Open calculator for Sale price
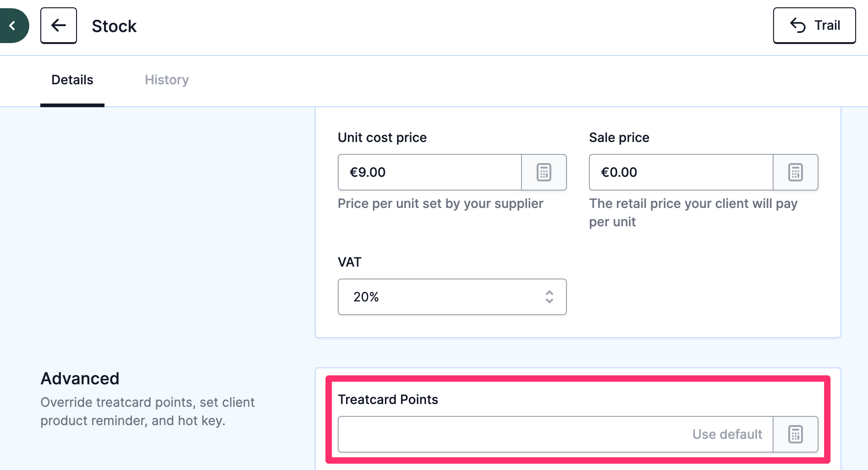The image size is (868, 470). [x=796, y=172]
